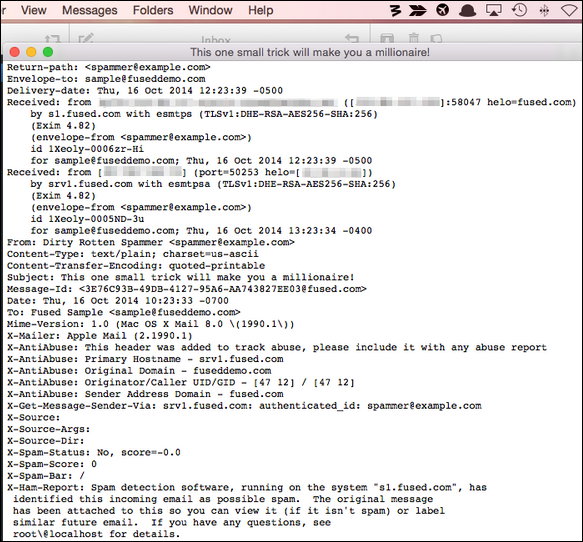Click the airplane circle menu bar icon

coord(442,10)
